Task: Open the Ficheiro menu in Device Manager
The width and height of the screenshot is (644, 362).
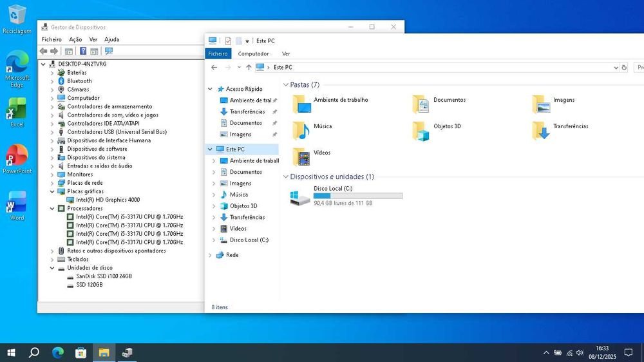Action: pyautogui.click(x=52, y=39)
